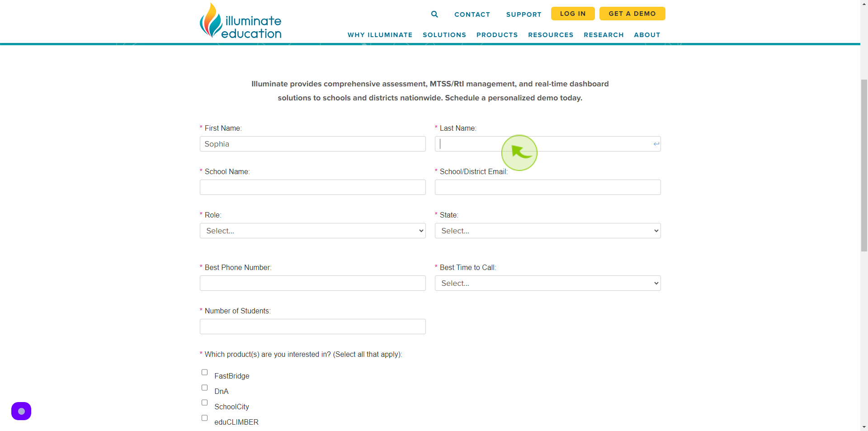Click the scrollbar down arrow
The image size is (868, 431).
[x=864, y=427]
